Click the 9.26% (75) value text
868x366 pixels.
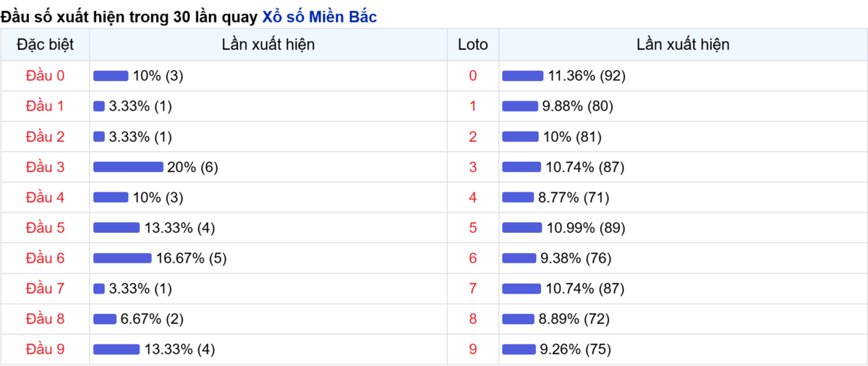(x=576, y=349)
